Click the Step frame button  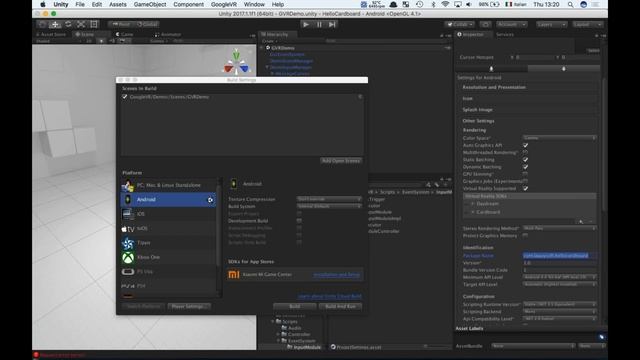(x=332, y=24)
